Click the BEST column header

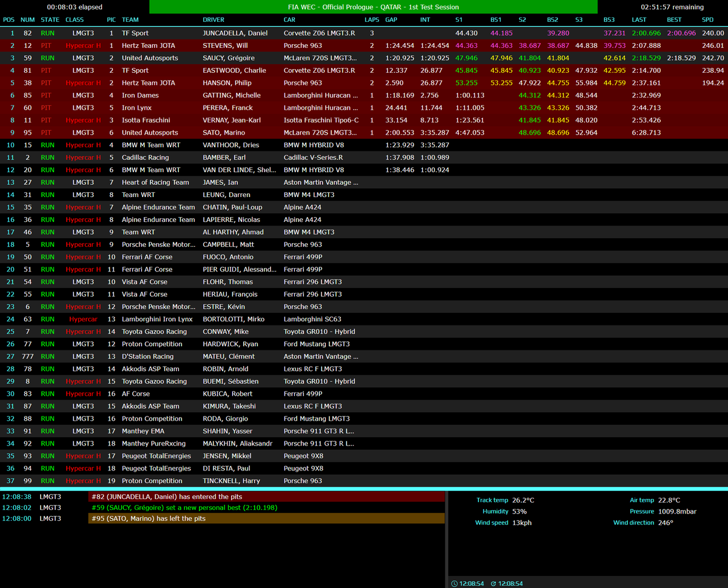point(674,19)
